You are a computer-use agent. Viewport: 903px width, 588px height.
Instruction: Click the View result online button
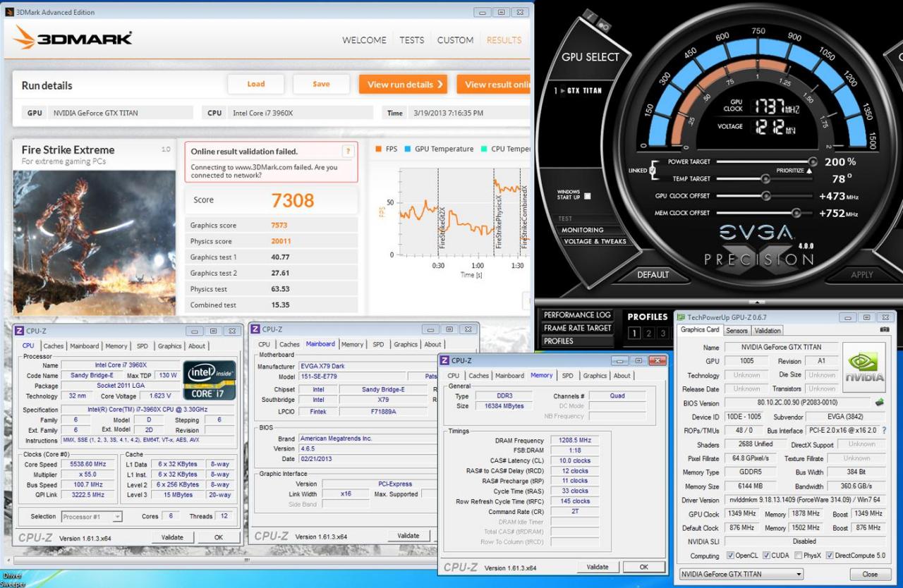494,85
